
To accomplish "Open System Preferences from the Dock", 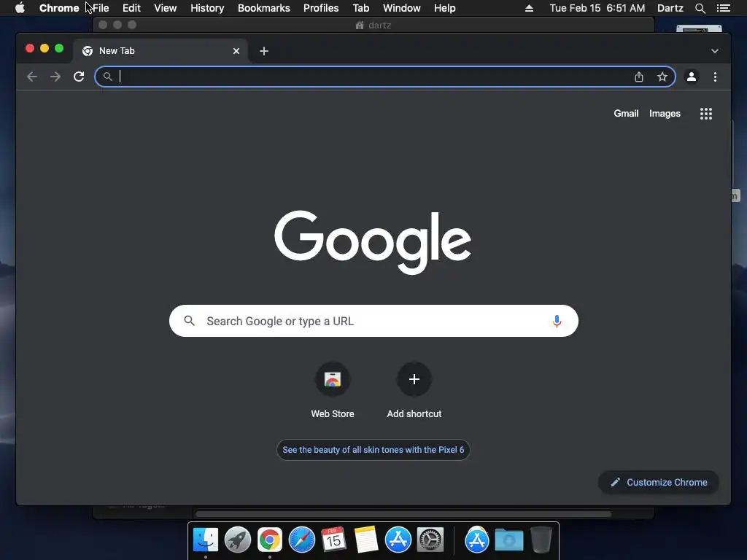I will 430,540.
